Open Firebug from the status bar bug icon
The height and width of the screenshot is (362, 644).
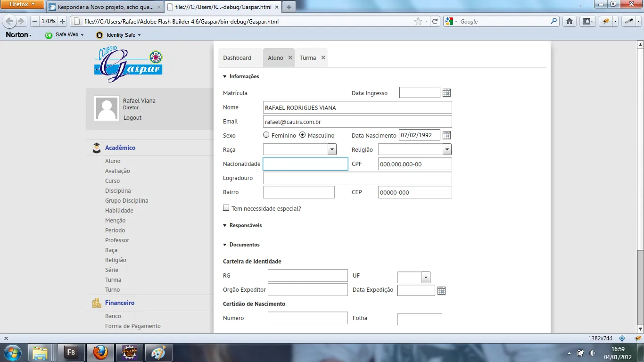637,338
